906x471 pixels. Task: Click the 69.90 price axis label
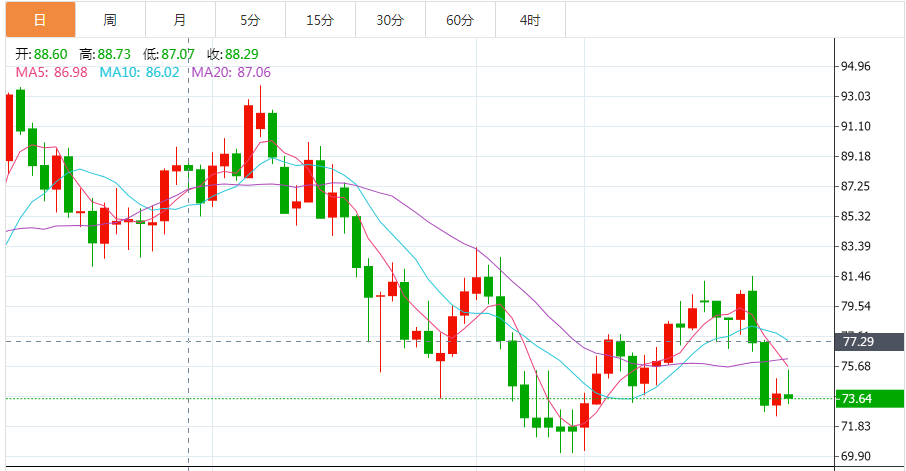[x=856, y=456]
